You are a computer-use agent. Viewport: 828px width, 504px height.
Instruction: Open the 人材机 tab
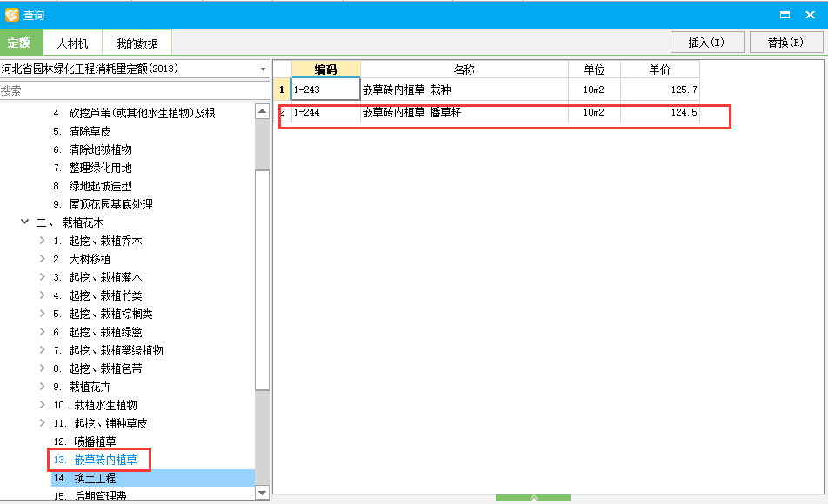click(72, 43)
